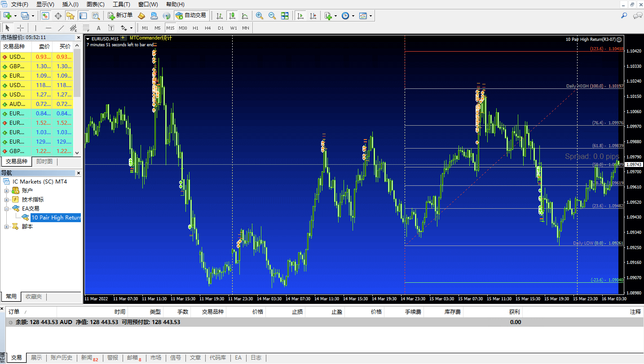Click the 新订单 new order button
The width and height of the screenshot is (644, 364).
coord(120,16)
